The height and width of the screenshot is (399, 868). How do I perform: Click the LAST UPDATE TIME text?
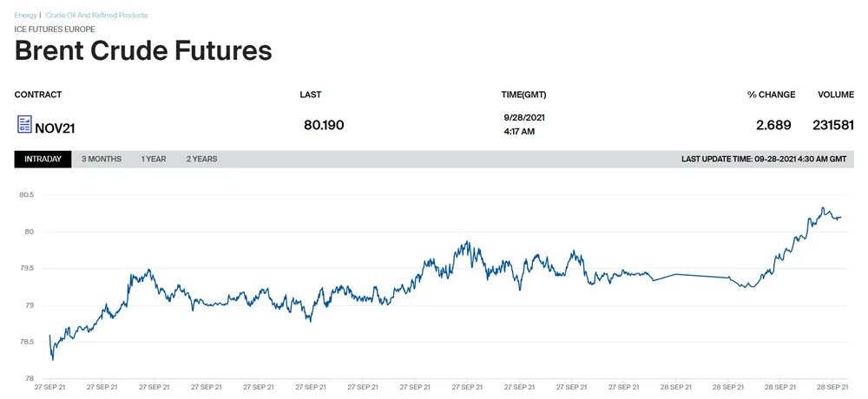tap(763, 159)
